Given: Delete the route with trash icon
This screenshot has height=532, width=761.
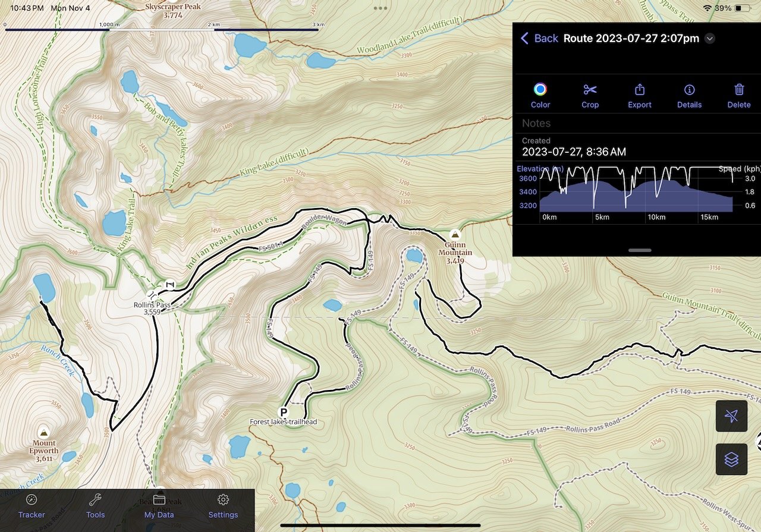Looking at the screenshot, I should (x=739, y=96).
